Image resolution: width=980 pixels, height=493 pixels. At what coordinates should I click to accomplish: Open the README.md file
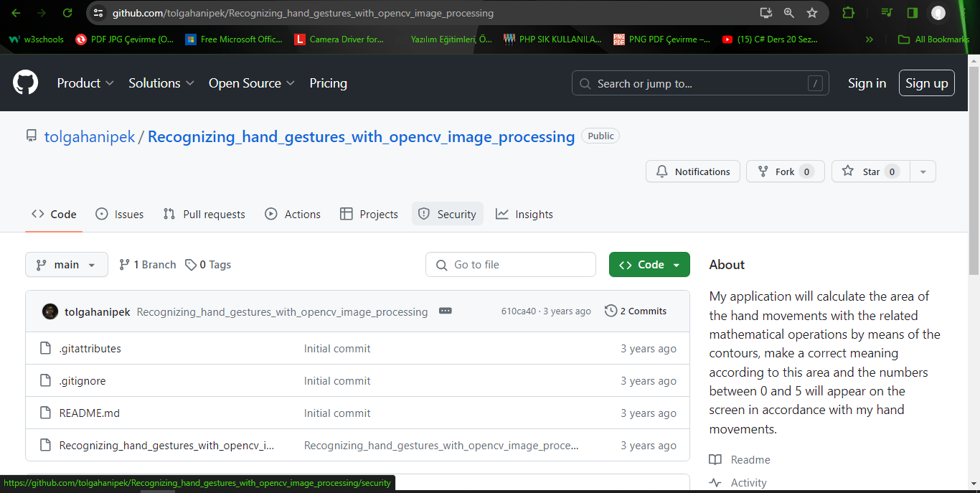90,413
